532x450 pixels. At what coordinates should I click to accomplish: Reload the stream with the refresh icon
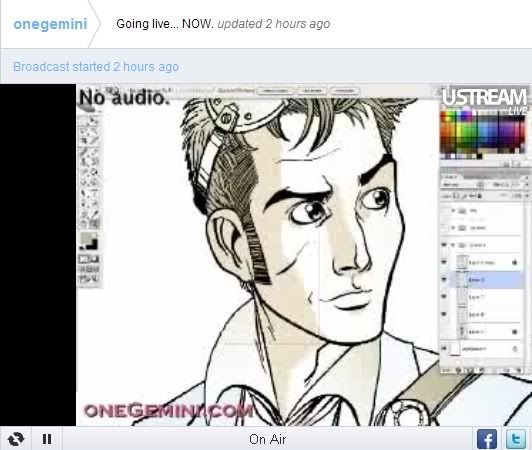16,439
